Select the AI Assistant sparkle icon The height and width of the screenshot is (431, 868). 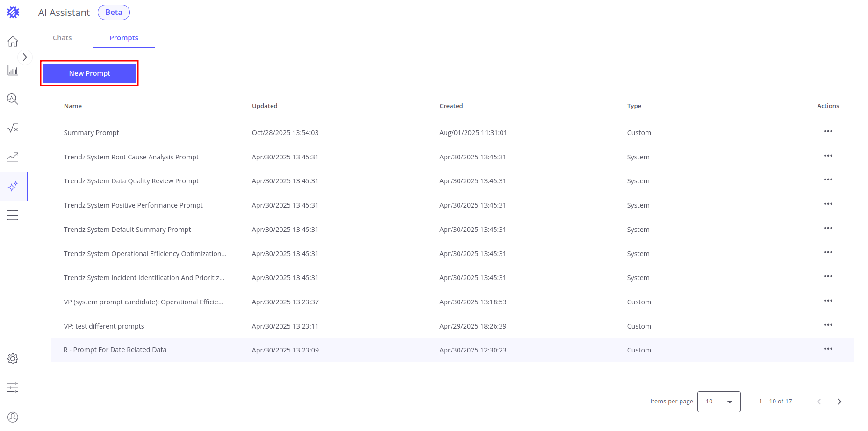(x=13, y=186)
